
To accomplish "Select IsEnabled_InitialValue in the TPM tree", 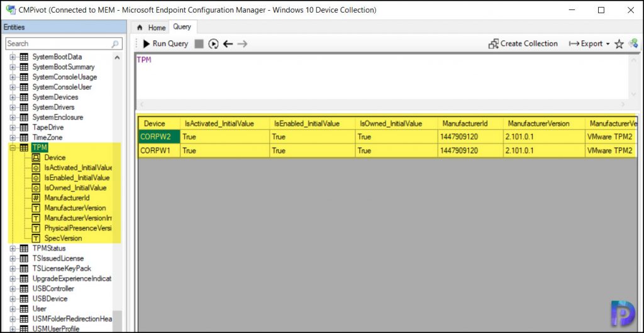I will click(x=77, y=178).
